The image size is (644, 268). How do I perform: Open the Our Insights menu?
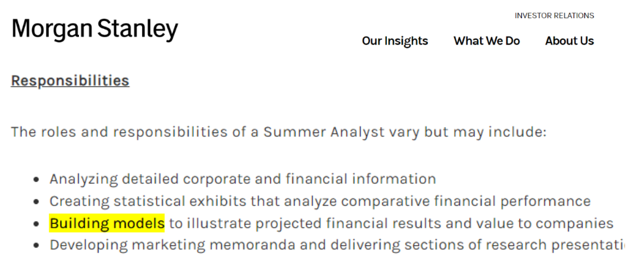[395, 40]
